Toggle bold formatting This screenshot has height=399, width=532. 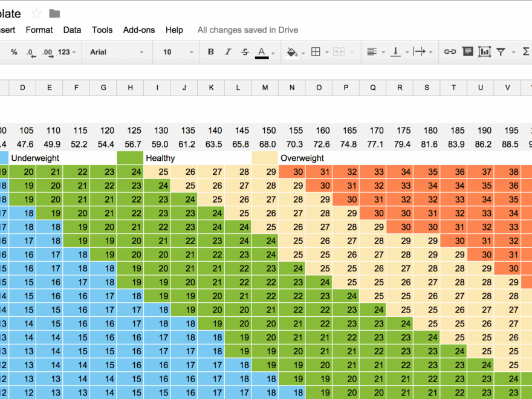(x=210, y=52)
